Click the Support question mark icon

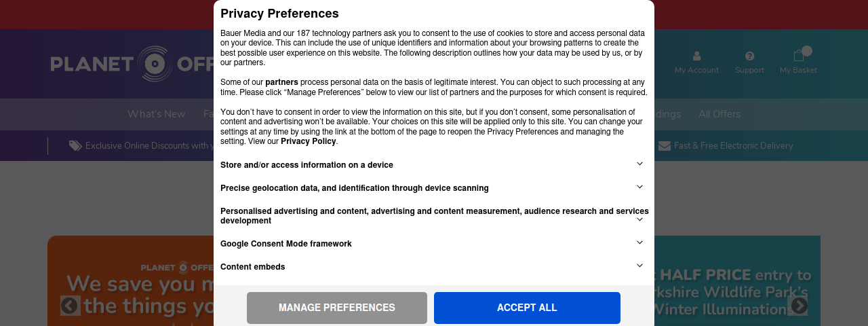[749, 56]
